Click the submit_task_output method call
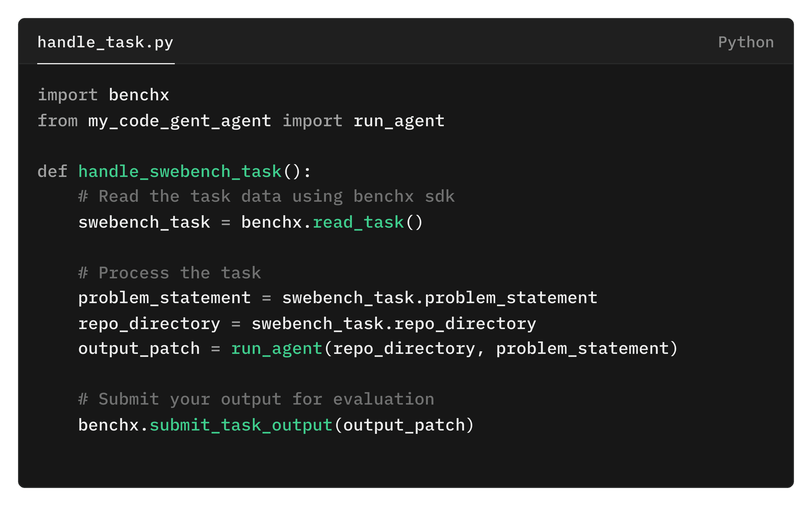The image size is (812, 506). pyautogui.click(x=241, y=425)
